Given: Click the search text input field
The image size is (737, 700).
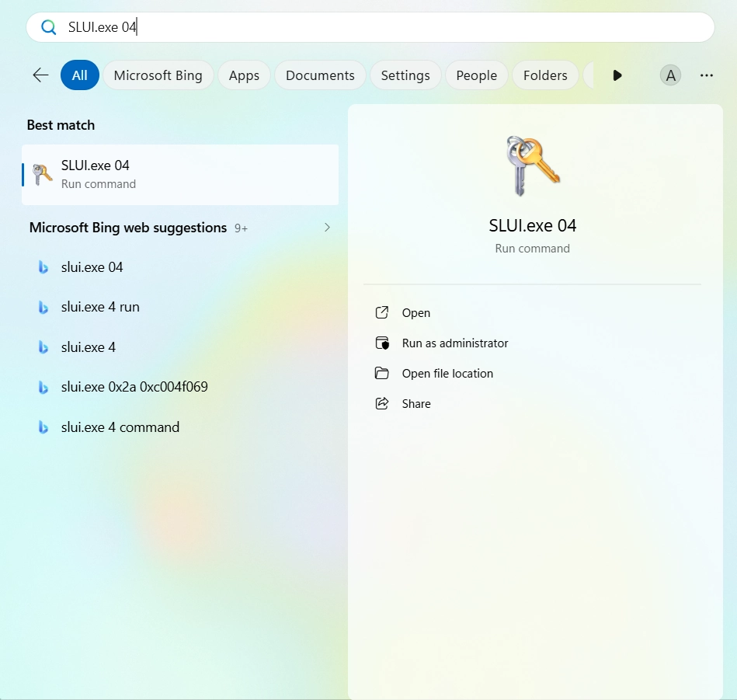Looking at the screenshot, I should pyautogui.click(x=388, y=28).
